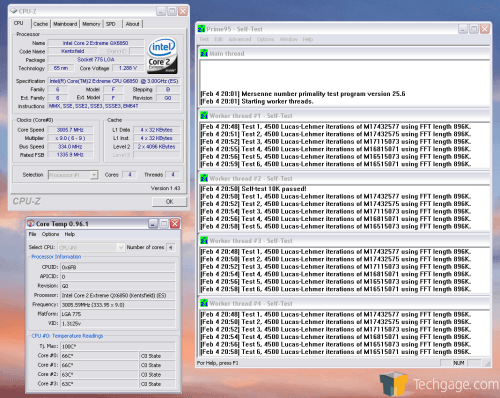Click the Tj. Max value 100C
This screenshot has width=500, height=398.
coord(118,347)
